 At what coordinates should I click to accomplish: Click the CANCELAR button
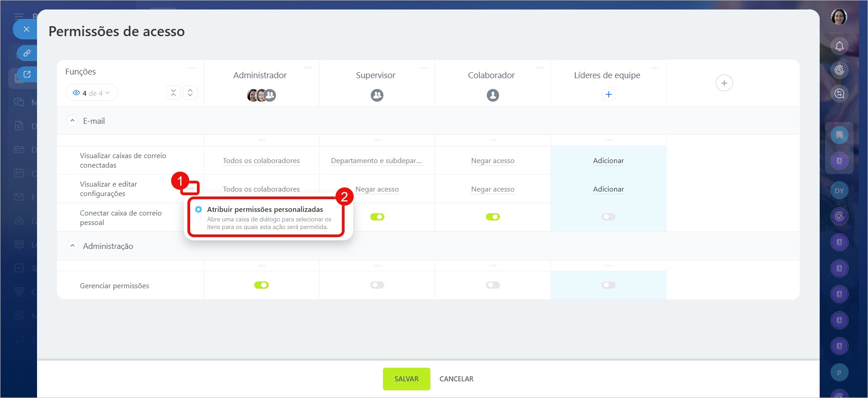pos(456,379)
